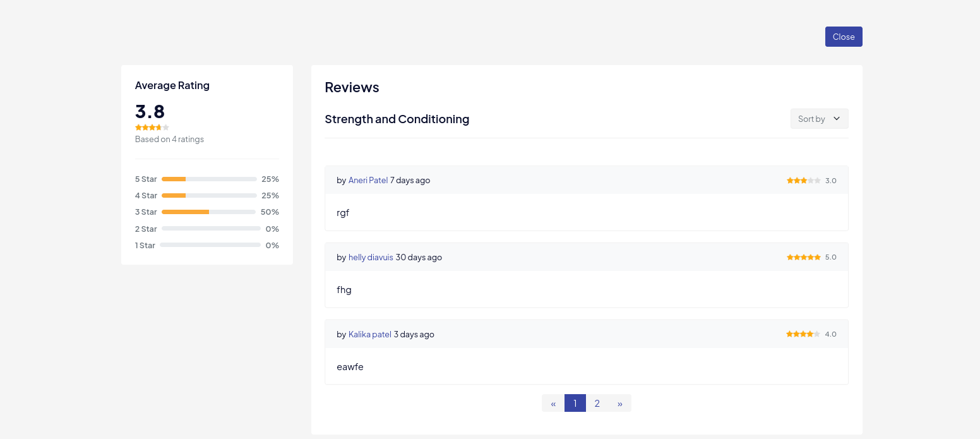980x439 pixels.
Task: Click the 4.0 star rating on Kalika's review
Action: click(x=803, y=334)
